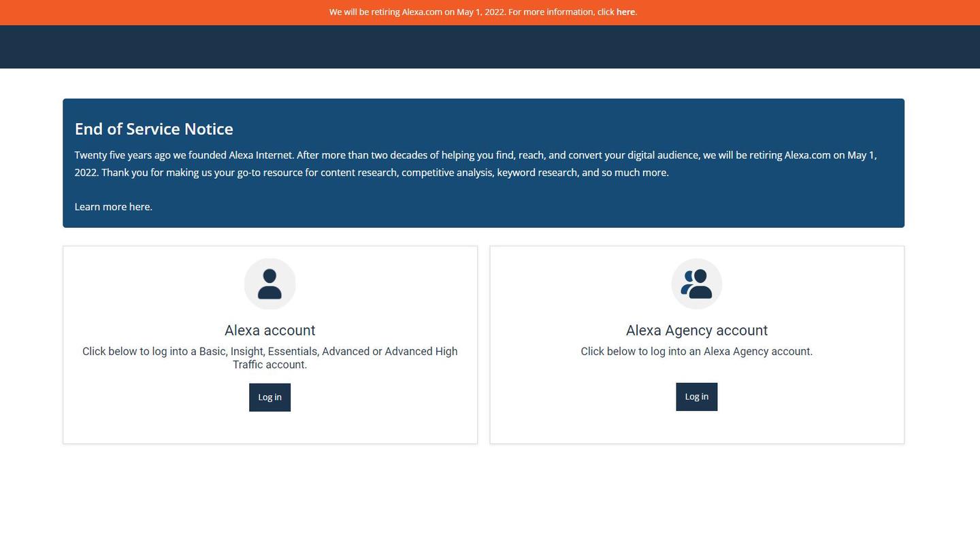Image resolution: width=980 pixels, height=551 pixels.
Task: Click the two-person Agency account icon
Action: point(696,284)
